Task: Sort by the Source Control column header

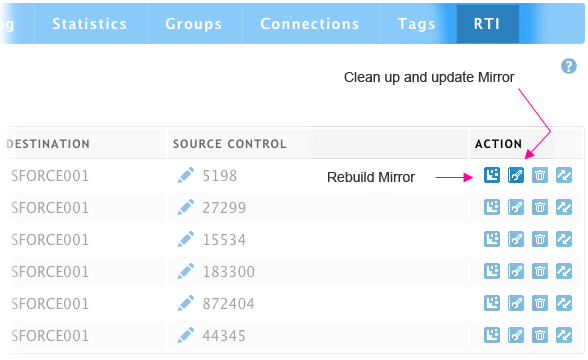Action: pyautogui.click(x=230, y=144)
